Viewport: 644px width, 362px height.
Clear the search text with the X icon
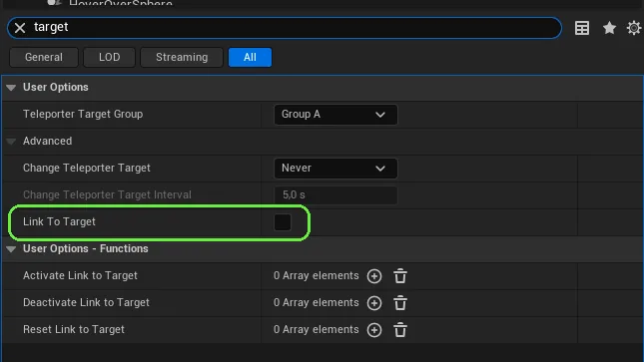pos(20,28)
